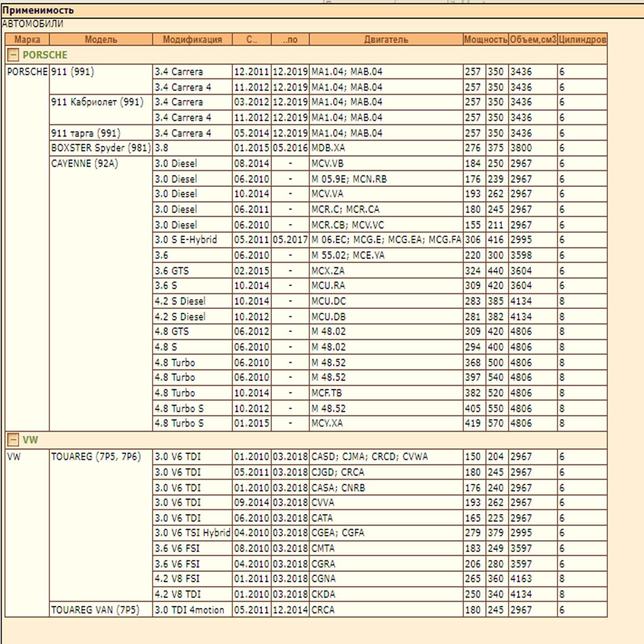The image size is (644, 644).
Task: Click the 3.0 V6 TSI Hybrid modification cell
Action: 192,533
